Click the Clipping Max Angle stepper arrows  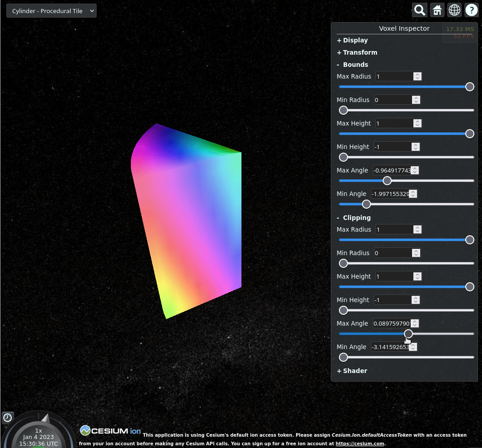point(415,323)
